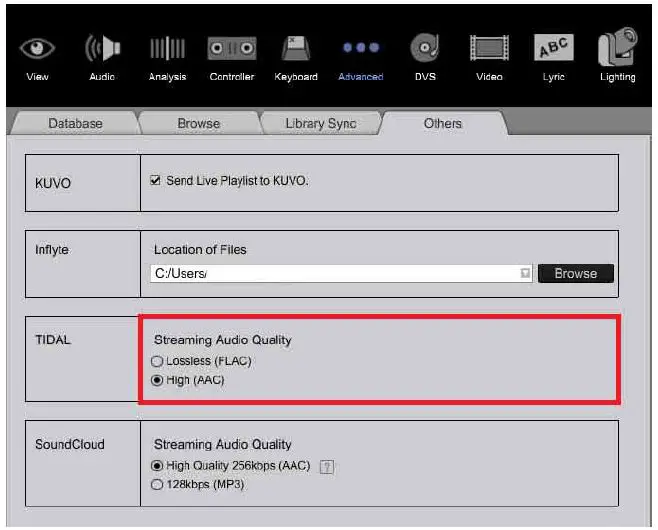The width and height of the screenshot is (658, 530).
Task: Switch to the Browse tab
Action: coord(198,123)
